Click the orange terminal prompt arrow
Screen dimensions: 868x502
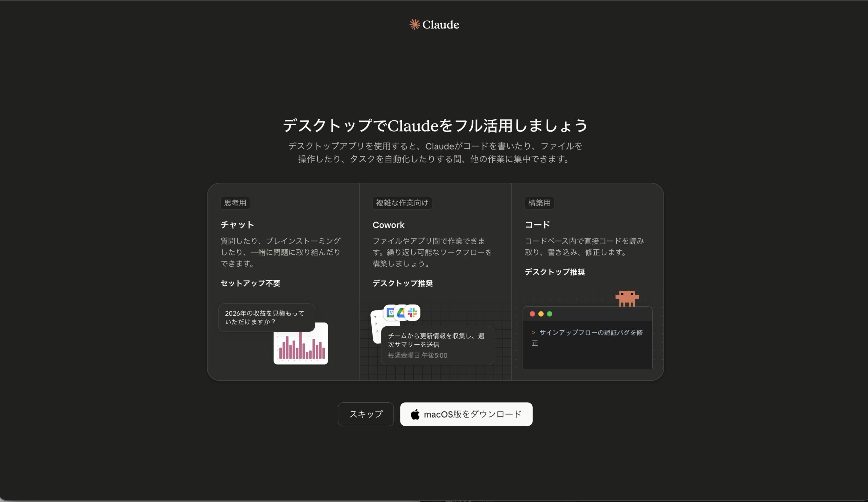pos(534,332)
